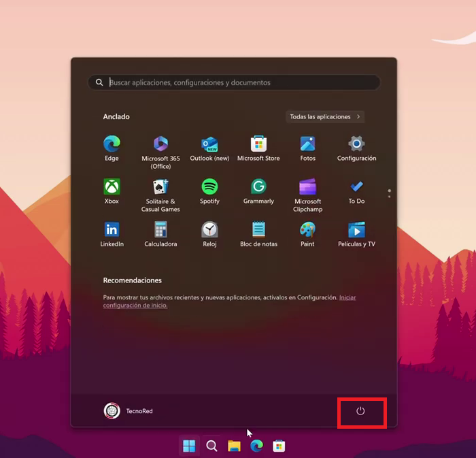
Task: Open Solitaire & Casual Games
Action: point(160,195)
